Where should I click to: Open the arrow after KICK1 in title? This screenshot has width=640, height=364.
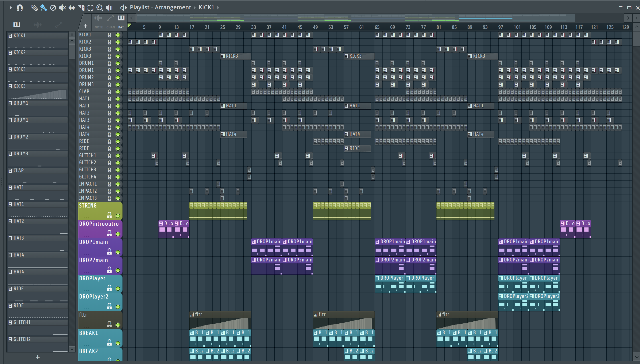(x=218, y=8)
